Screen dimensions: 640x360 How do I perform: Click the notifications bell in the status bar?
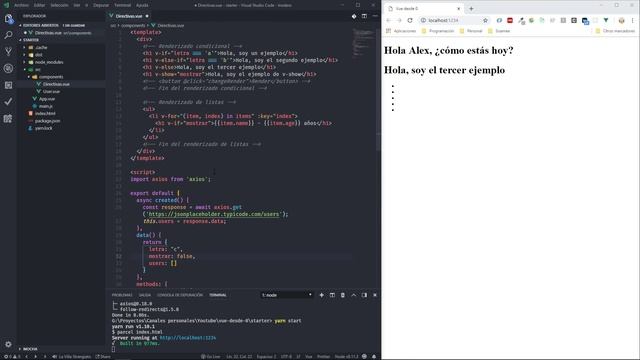click(x=374, y=356)
